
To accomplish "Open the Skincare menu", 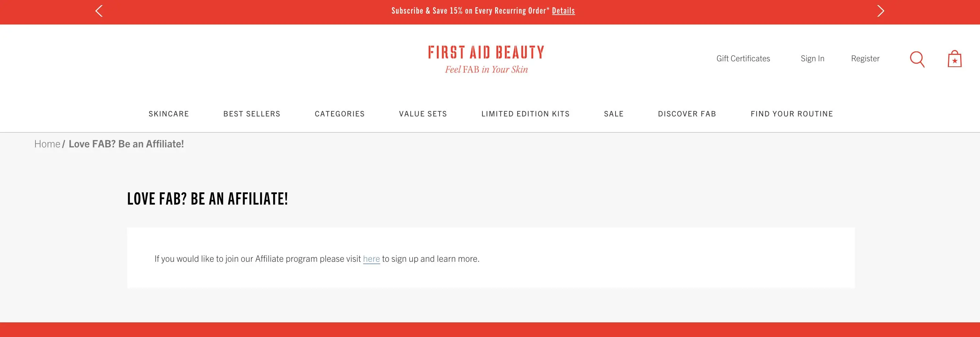I will coord(168,114).
